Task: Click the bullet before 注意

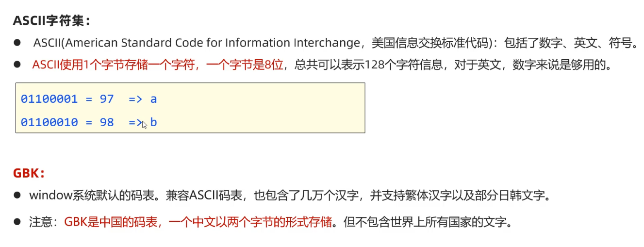Action: tap(17, 222)
